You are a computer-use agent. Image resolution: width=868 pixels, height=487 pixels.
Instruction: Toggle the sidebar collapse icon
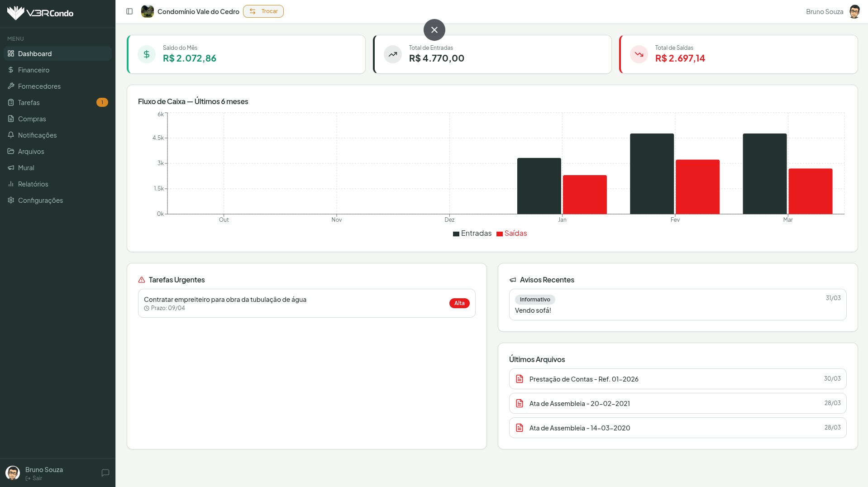129,11
